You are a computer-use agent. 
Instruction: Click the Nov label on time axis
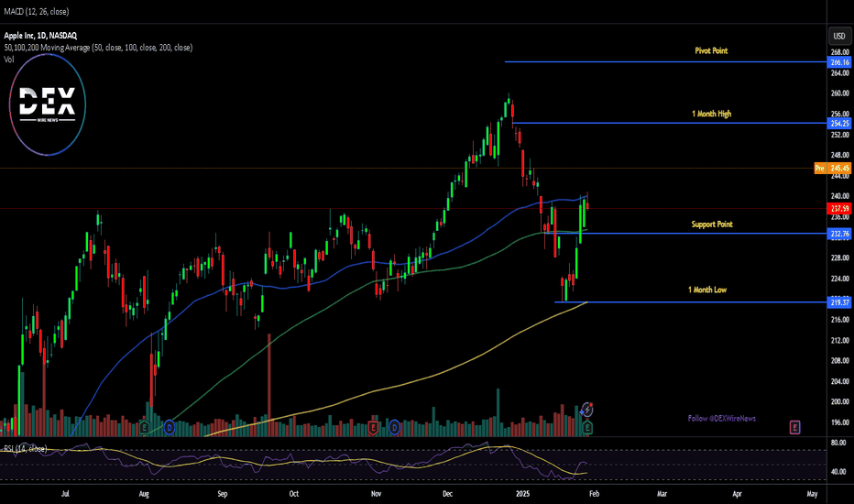pos(376,494)
